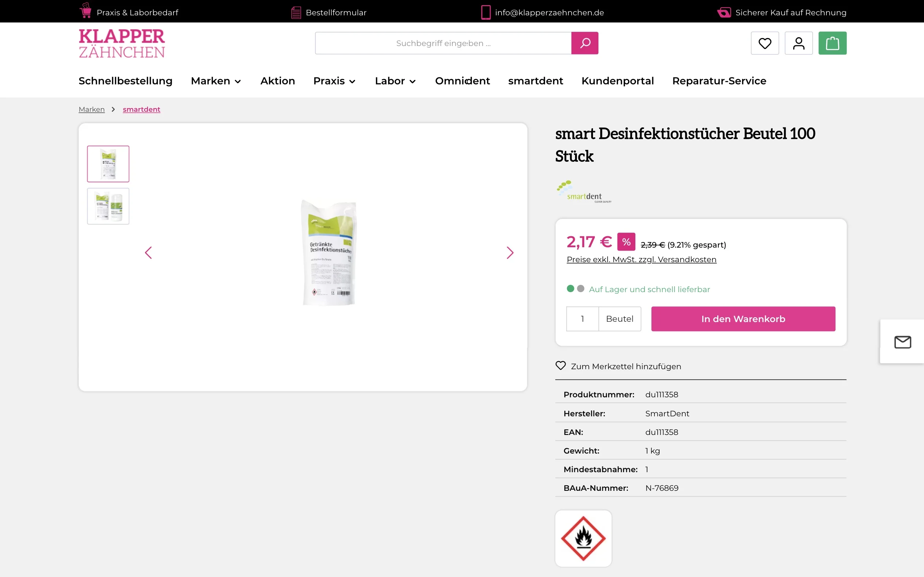Image resolution: width=924 pixels, height=577 pixels.
Task: Select the first product thumbnail
Action: point(108,164)
